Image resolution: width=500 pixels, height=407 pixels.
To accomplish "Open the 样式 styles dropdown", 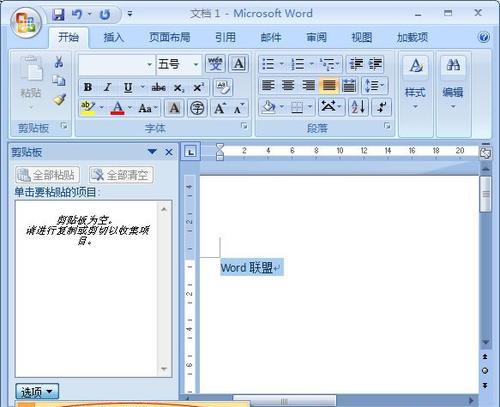I will point(415,97).
